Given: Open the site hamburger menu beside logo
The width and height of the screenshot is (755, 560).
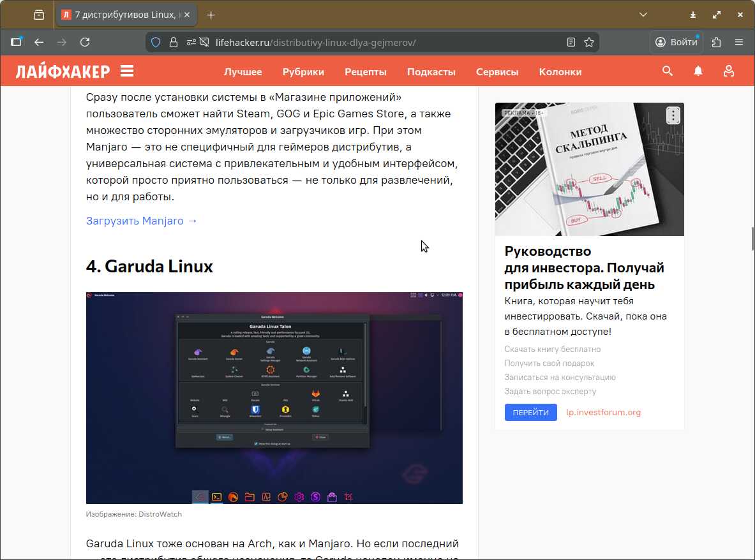Looking at the screenshot, I should click(x=127, y=71).
